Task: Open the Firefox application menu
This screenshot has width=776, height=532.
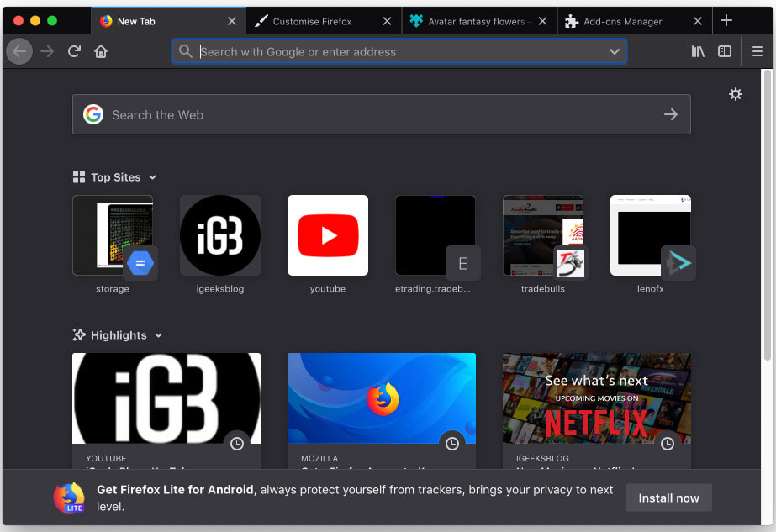Action: coord(756,51)
